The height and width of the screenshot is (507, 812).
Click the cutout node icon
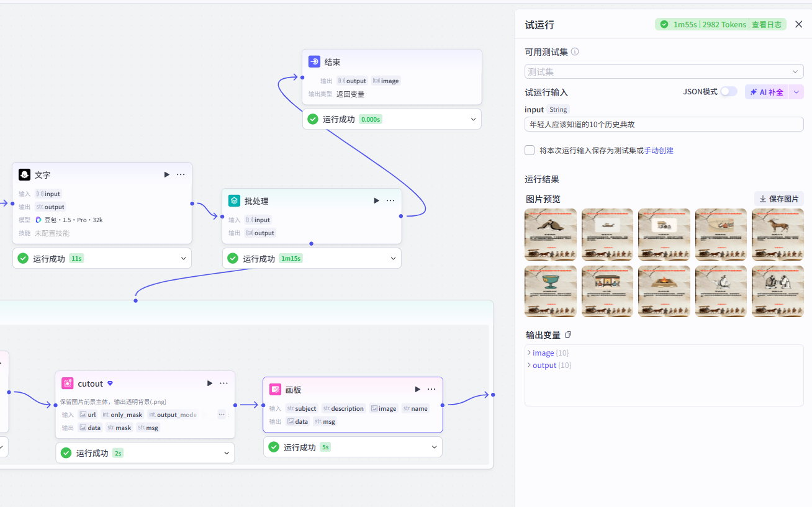click(x=68, y=384)
